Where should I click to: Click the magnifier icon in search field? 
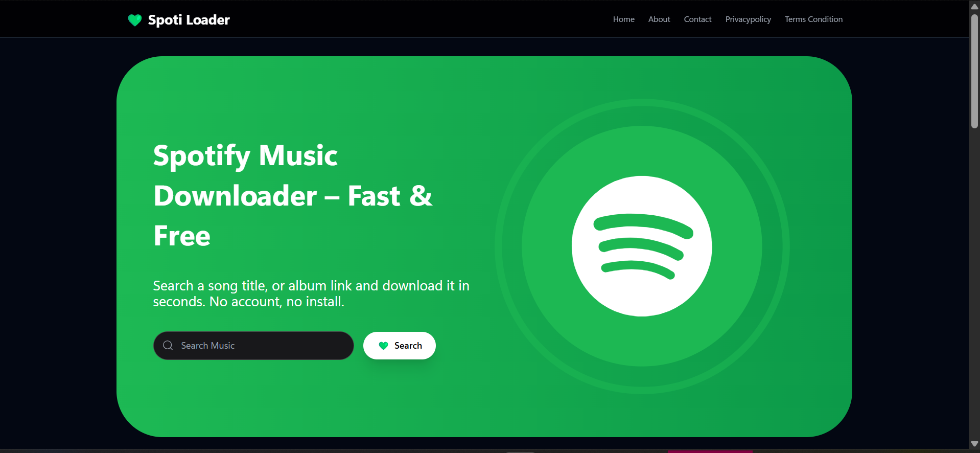pos(168,346)
